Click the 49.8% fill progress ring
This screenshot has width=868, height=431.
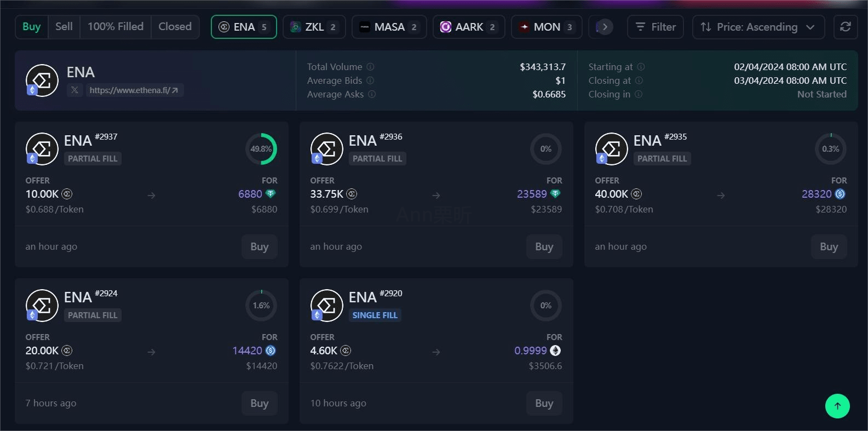pos(261,149)
